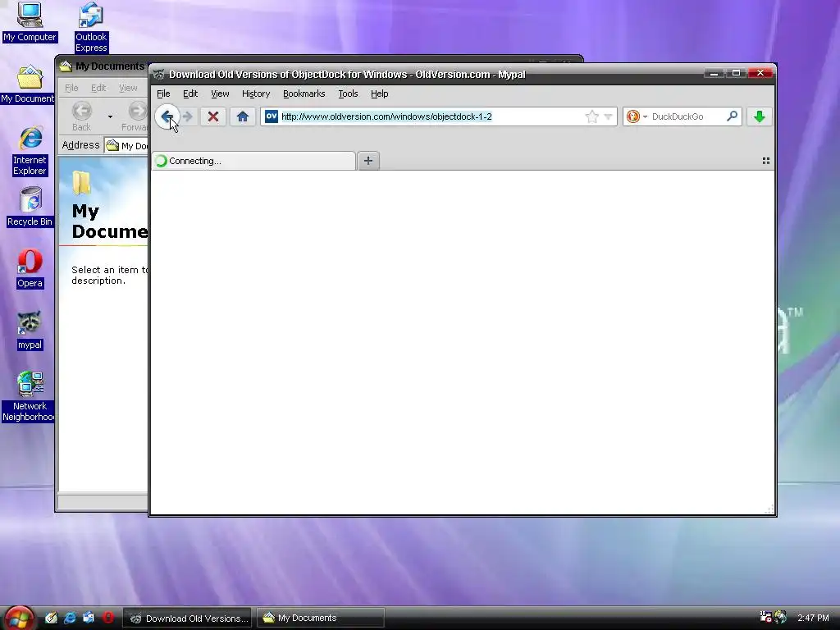The height and width of the screenshot is (630, 840).
Task: Click the My Documents address field
Action: (x=126, y=146)
